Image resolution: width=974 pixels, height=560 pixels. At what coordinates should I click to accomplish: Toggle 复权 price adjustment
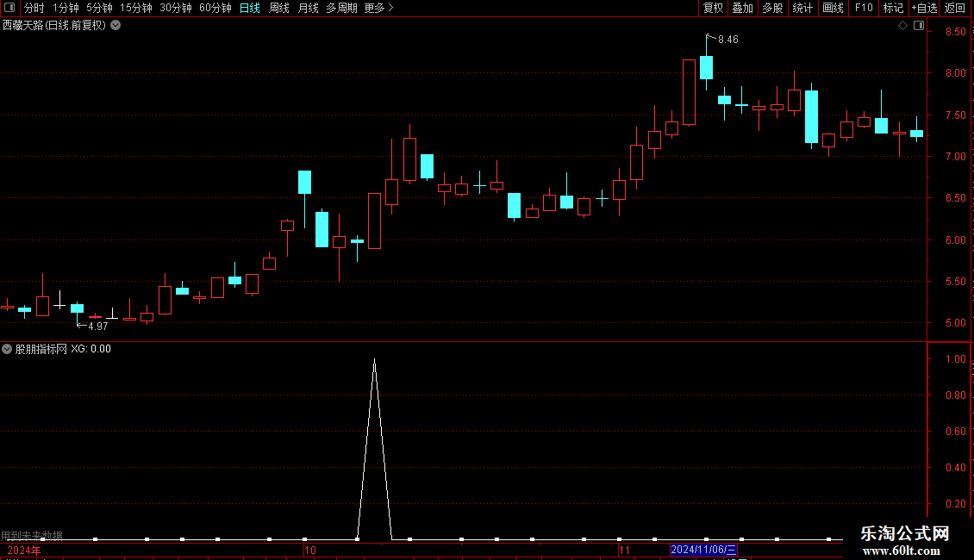coord(713,8)
